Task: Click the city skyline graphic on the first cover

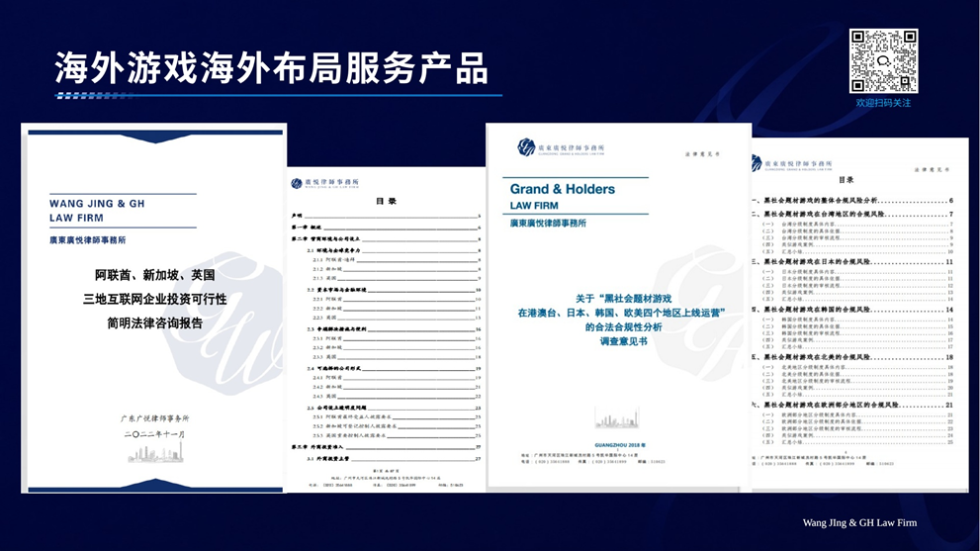Action: tap(156, 453)
